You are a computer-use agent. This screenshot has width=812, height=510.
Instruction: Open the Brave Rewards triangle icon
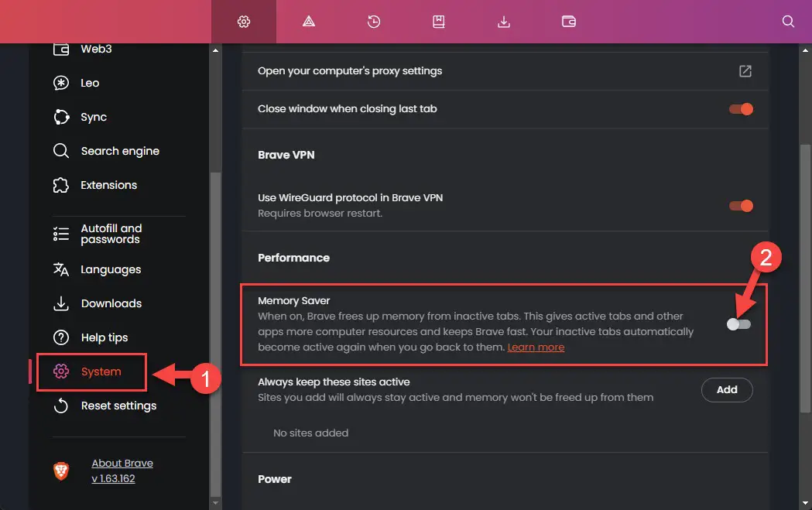tap(309, 22)
